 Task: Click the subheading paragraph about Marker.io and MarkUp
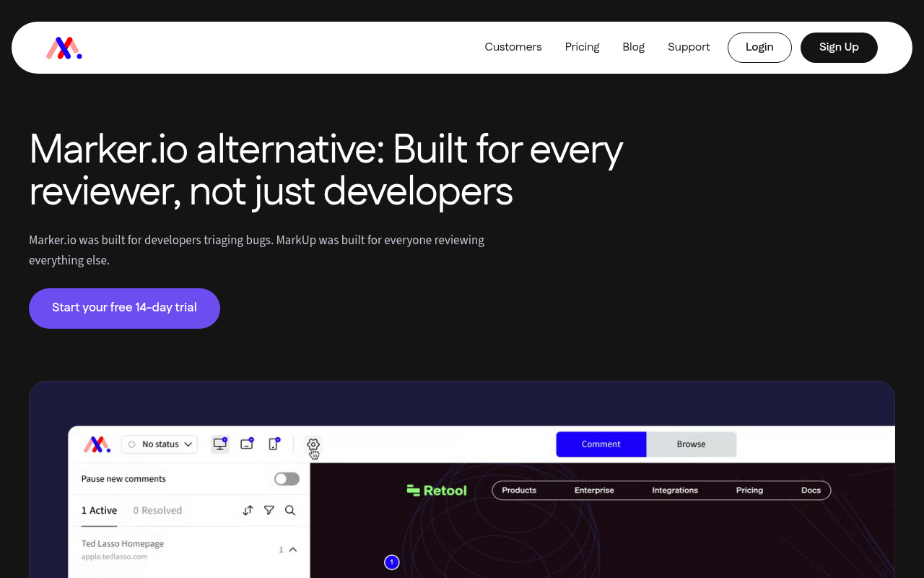coord(257,250)
